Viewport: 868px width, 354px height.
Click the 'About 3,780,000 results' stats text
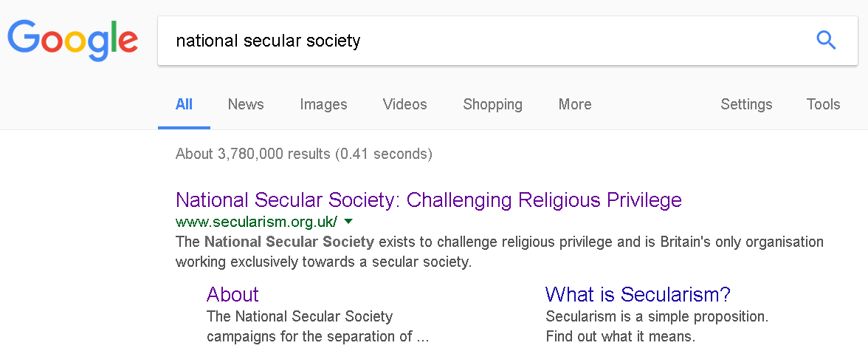point(303,154)
